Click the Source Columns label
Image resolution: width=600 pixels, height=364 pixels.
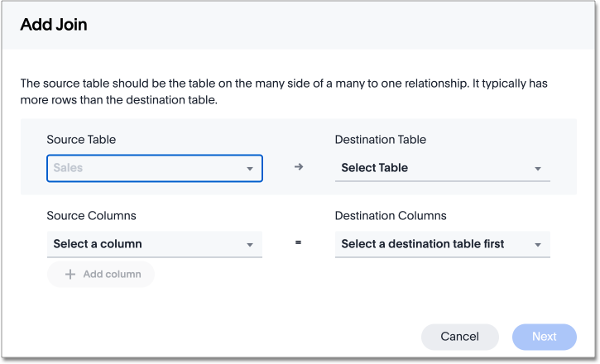pos(91,216)
